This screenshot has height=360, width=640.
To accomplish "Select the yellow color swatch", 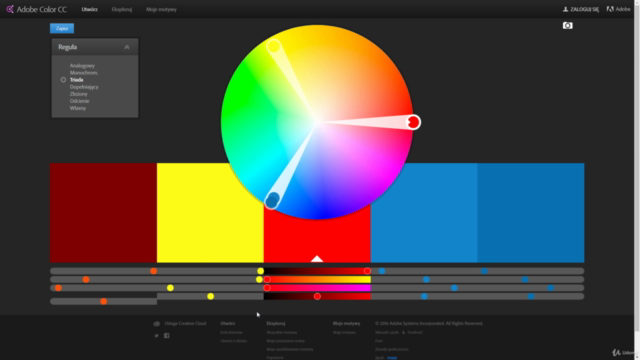I will point(210,213).
